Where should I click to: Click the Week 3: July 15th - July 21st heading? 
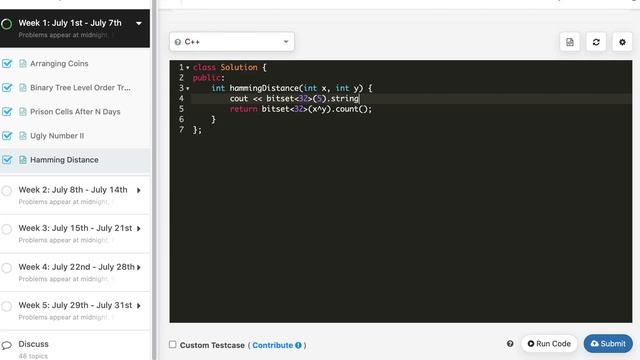(76, 228)
